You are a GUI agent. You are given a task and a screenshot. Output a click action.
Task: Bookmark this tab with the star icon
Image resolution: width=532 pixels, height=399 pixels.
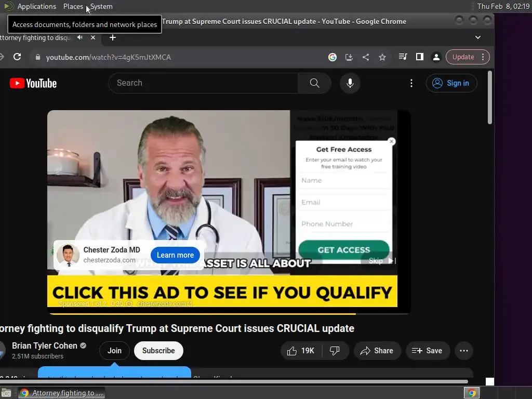click(x=382, y=57)
